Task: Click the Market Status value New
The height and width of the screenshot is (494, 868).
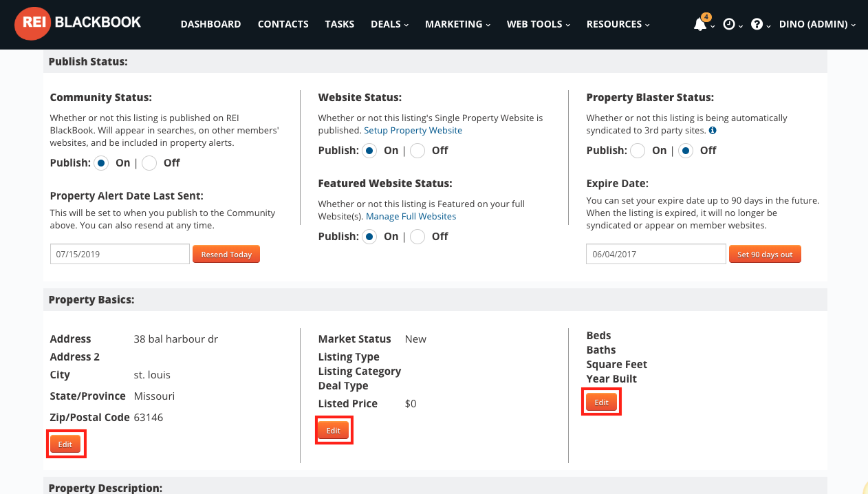Action: [x=415, y=339]
